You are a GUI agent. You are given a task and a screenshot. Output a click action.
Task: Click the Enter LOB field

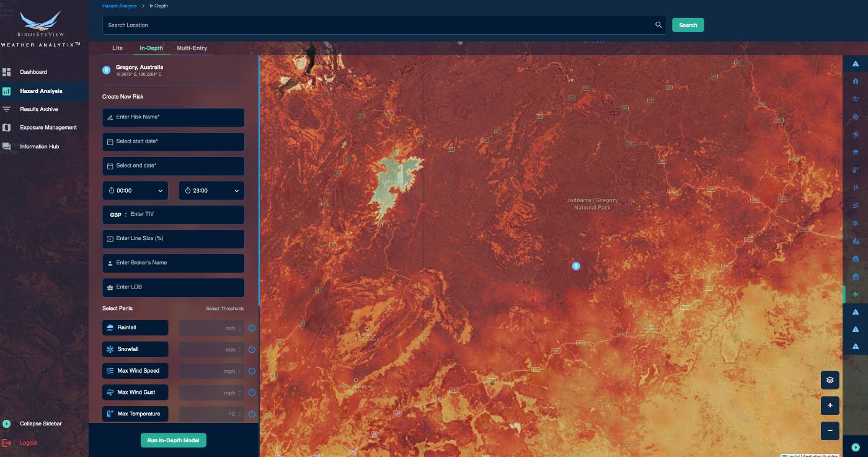click(174, 287)
